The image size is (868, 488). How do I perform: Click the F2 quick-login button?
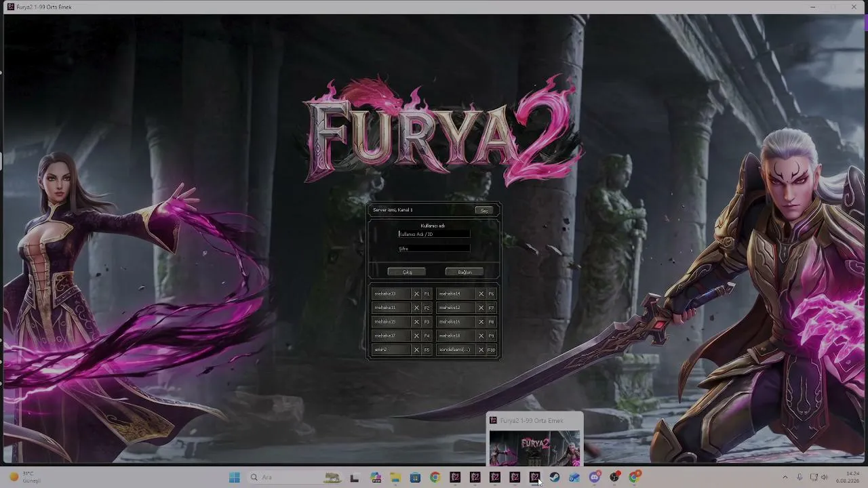coord(427,308)
